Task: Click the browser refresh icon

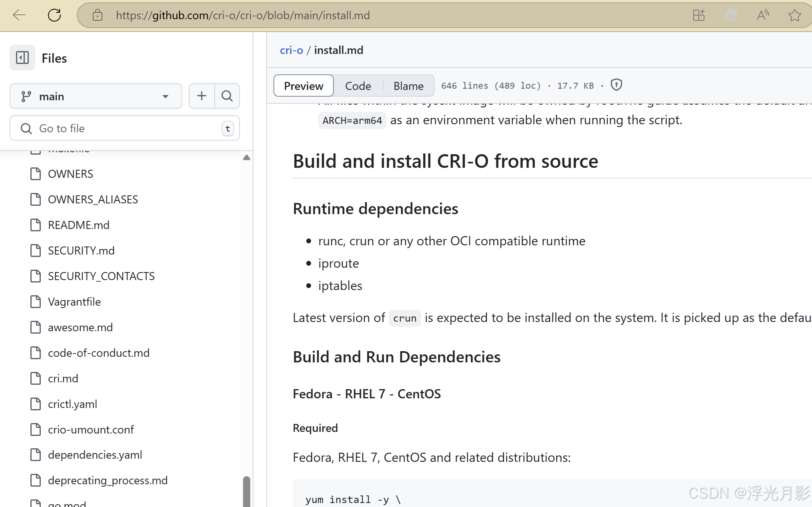Action: [54, 15]
